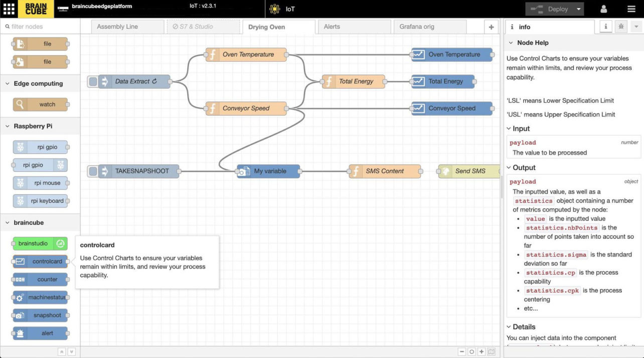Select the alert node from braincube section
644x358 pixels.
pos(40,333)
